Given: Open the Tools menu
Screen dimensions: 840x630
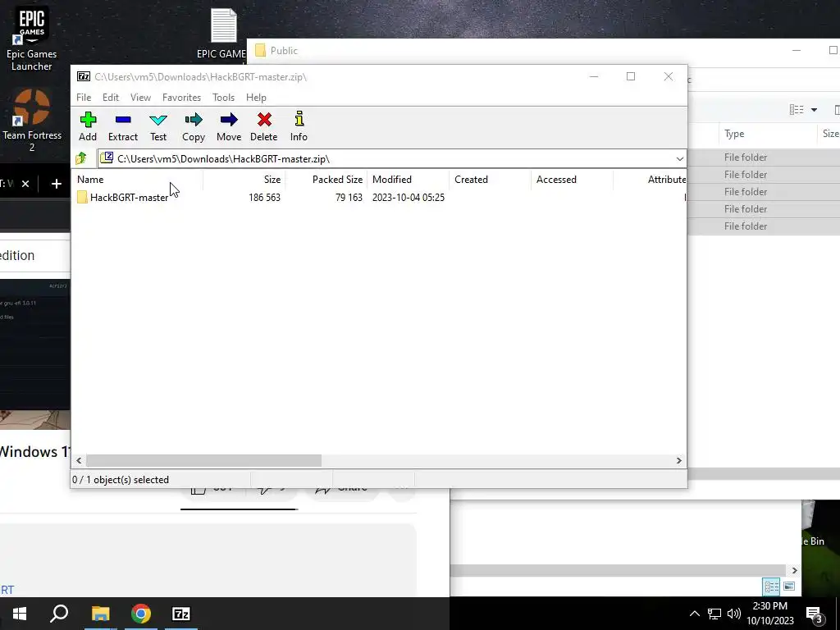Looking at the screenshot, I should point(223,98).
